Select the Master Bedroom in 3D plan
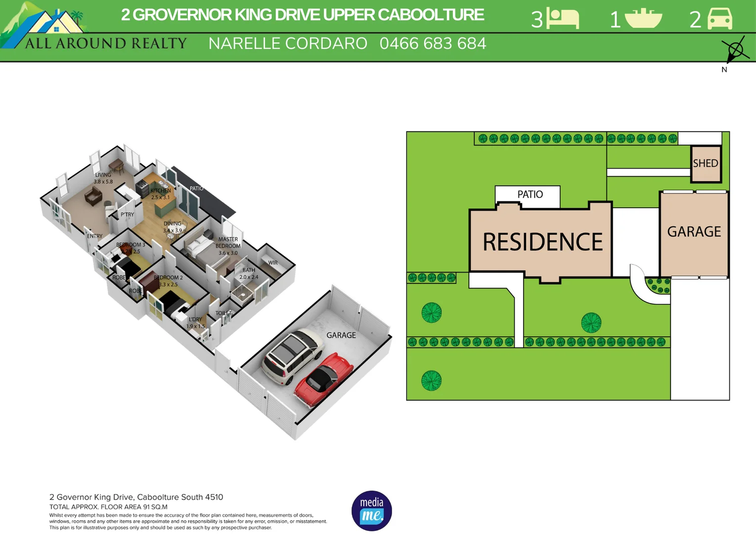This screenshot has width=756, height=534. pyautogui.click(x=228, y=246)
